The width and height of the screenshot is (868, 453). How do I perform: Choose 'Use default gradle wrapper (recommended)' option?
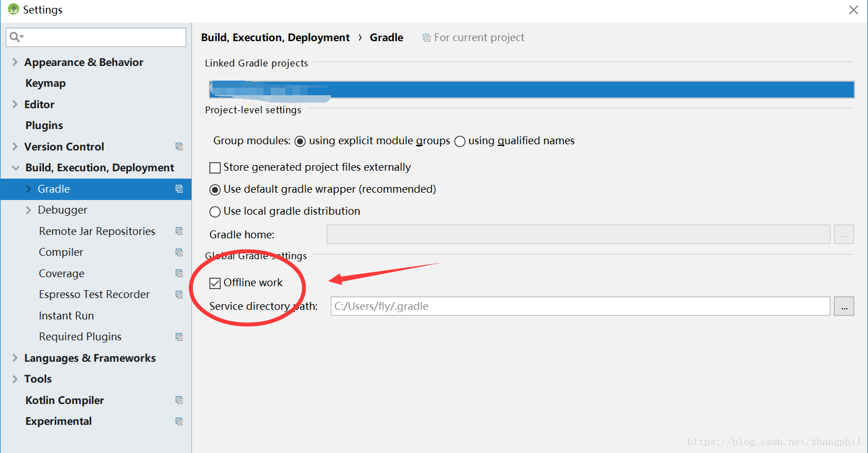(x=215, y=190)
